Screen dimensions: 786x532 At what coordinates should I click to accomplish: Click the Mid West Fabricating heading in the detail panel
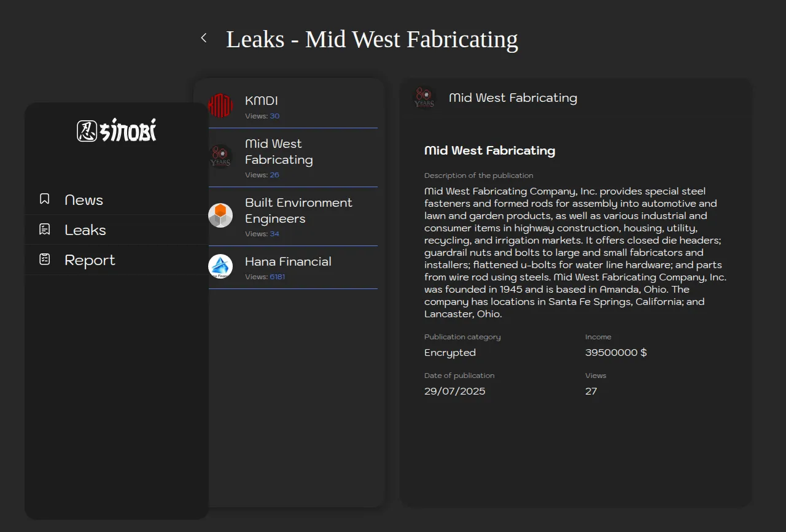pyautogui.click(x=489, y=150)
